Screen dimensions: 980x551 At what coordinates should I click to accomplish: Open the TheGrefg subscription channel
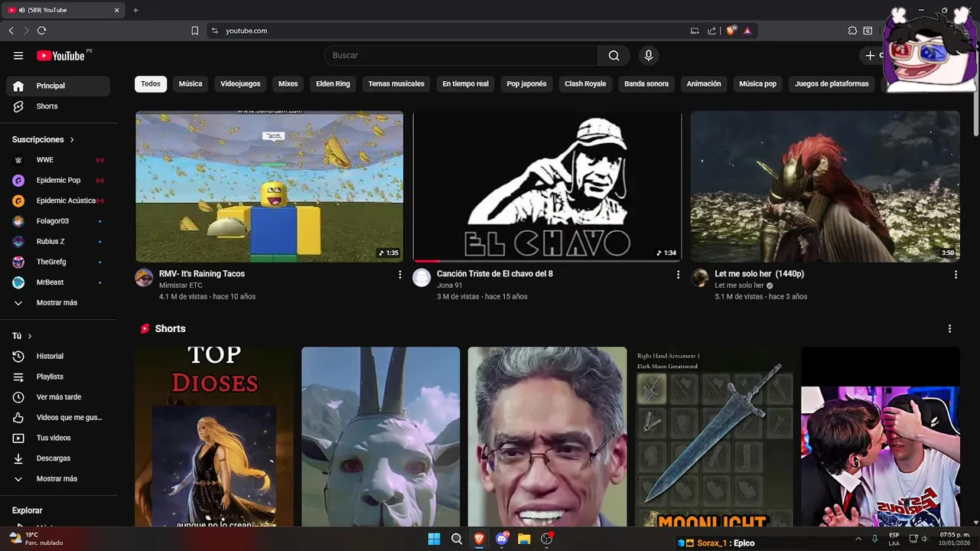click(x=58, y=262)
